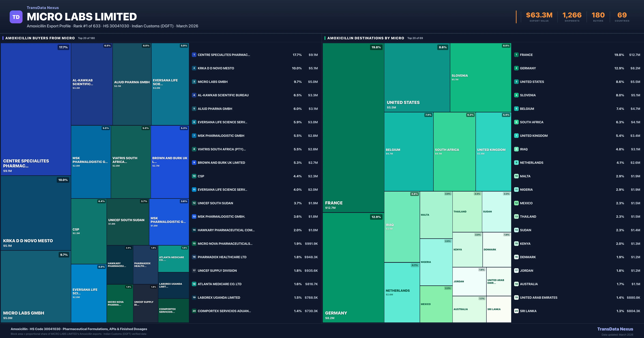The height and width of the screenshot is (338, 644).
Task: Click rank badge 1 next to FRANCE
Action: point(516,54)
